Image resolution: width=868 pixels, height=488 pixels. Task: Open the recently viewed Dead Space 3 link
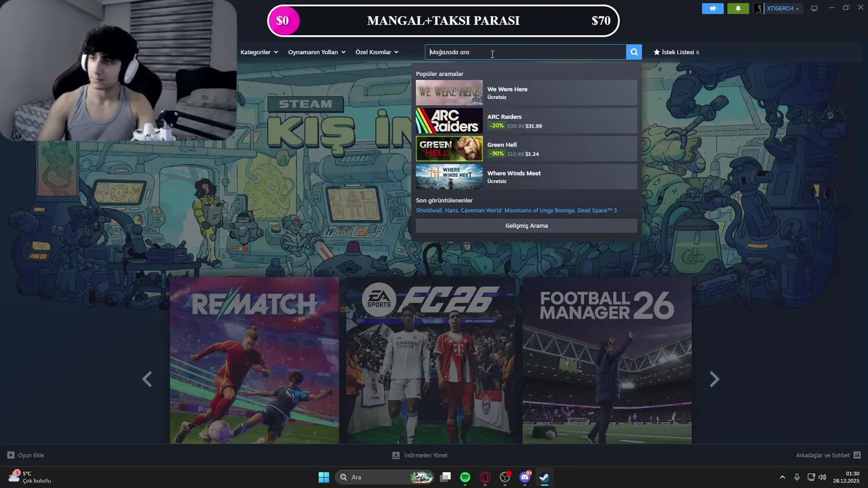(x=597, y=211)
